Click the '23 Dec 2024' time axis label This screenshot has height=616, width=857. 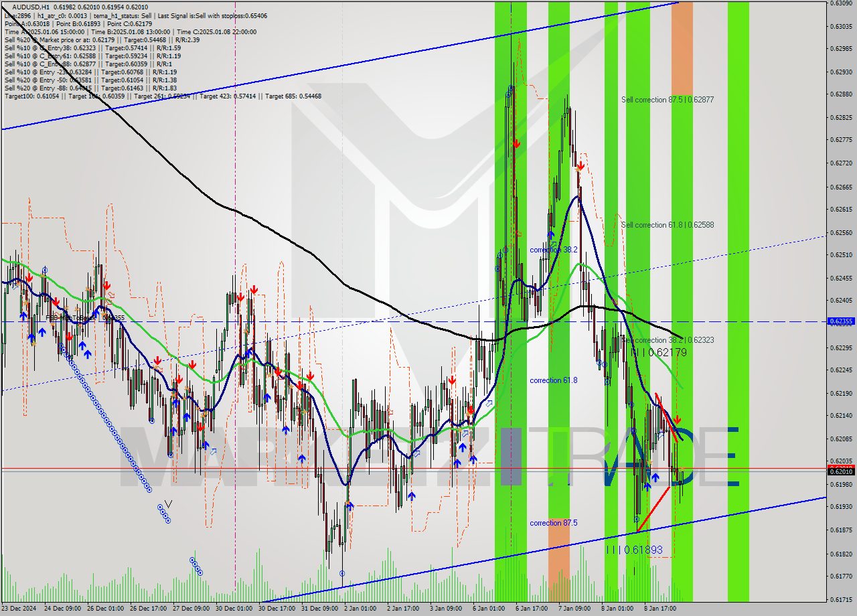pos(19,609)
